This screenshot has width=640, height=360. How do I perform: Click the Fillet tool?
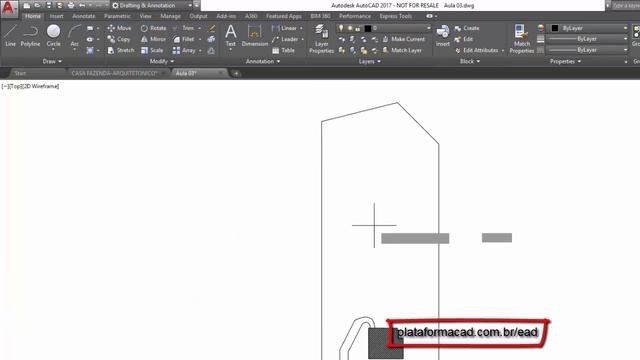pyautogui.click(x=183, y=39)
